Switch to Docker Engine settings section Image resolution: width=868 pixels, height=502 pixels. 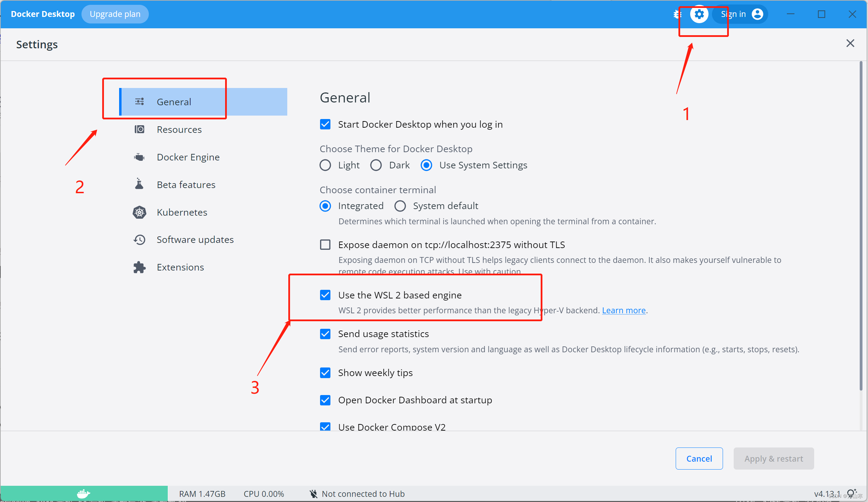pos(188,157)
